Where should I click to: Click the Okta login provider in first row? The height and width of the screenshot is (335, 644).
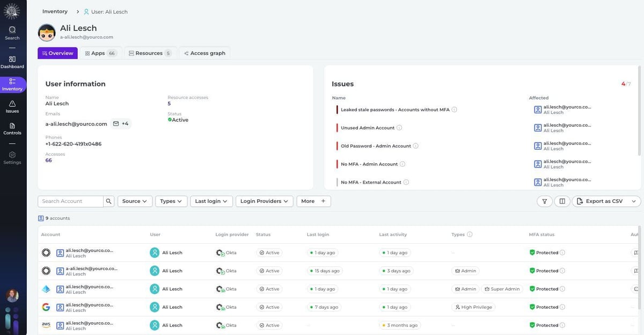click(x=226, y=253)
